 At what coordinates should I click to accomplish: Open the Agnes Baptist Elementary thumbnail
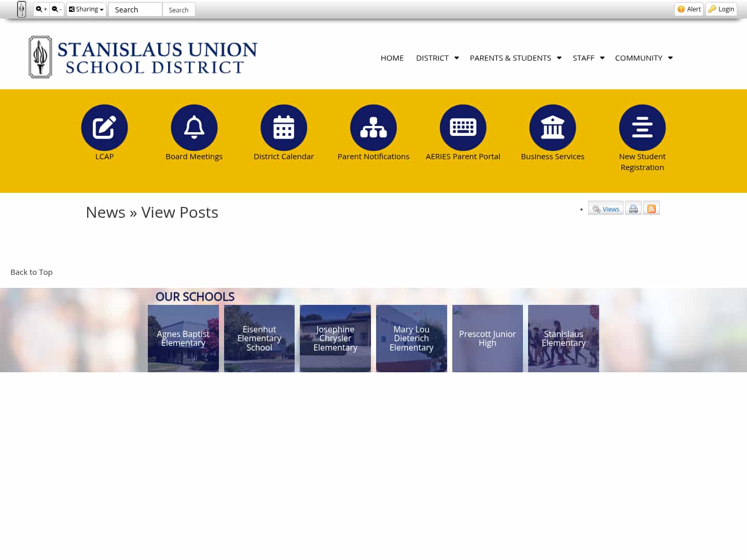coord(183,338)
